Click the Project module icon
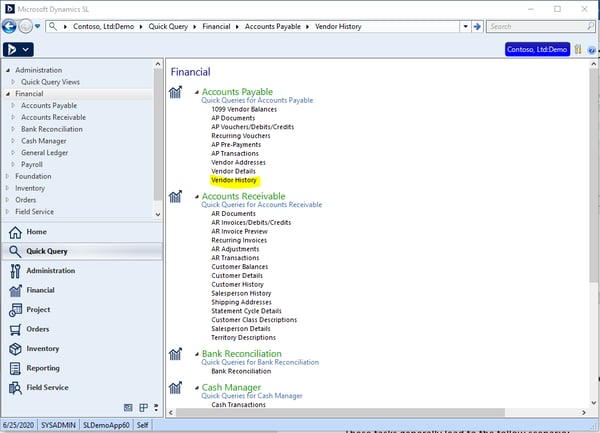This screenshot has width=600, height=433. [15, 310]
